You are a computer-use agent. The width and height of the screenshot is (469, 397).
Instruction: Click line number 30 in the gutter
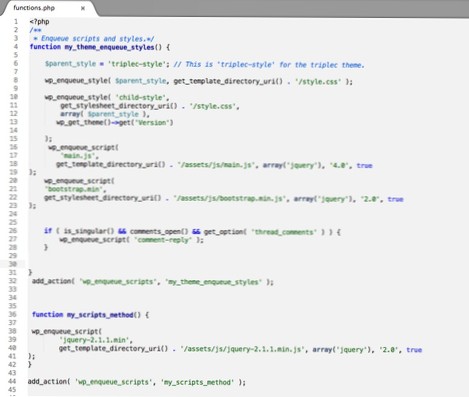point(12,264)
